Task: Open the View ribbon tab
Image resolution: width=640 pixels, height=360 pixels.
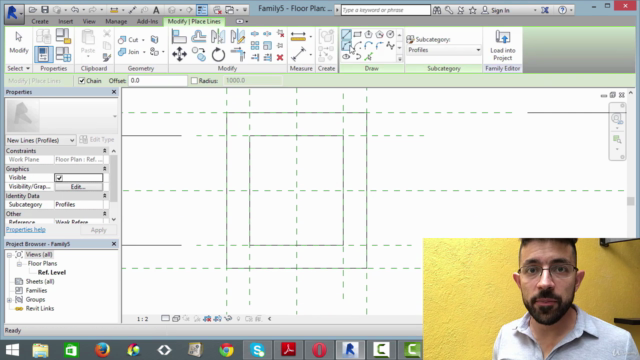Action: tap(89, 21)
